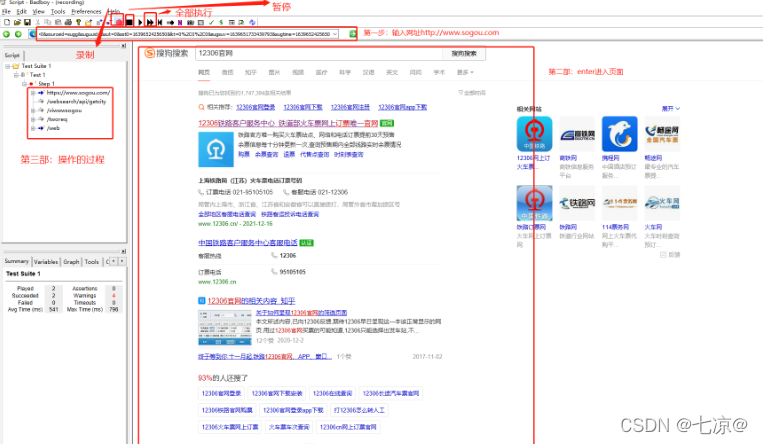
Task: Open the URL address dropdown arrow
Action: [x=335, y=34]
